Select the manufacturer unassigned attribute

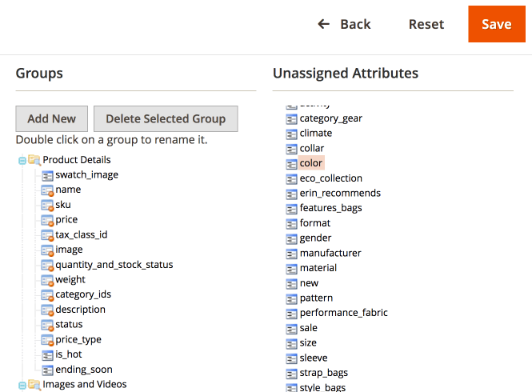(330, 253)
